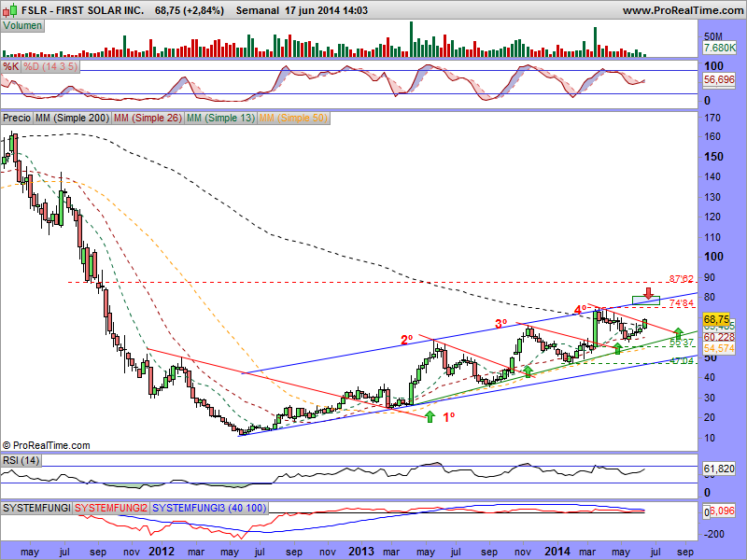Click the www.ProRealTime.com link
The image size is (747, 560).
click(x=683, y=10)
